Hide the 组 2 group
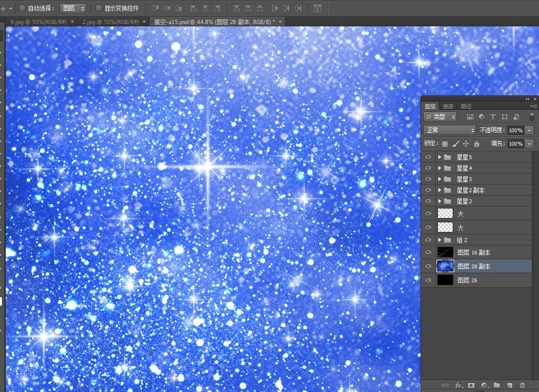The width and height of the screenshot is (539, 392). coord(428,240)
